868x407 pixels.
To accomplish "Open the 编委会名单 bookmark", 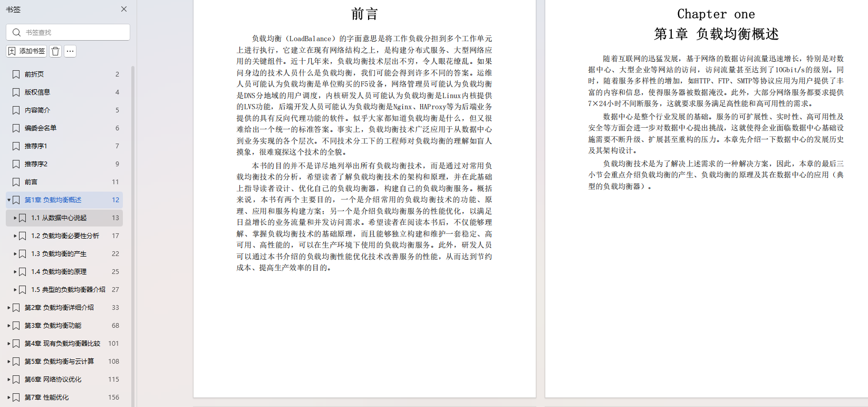I will (x=41, y=128).
